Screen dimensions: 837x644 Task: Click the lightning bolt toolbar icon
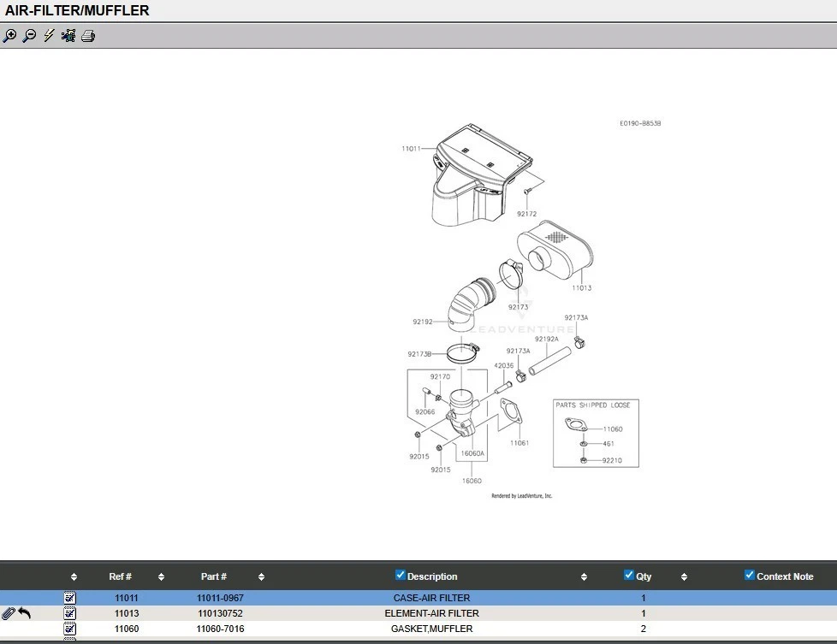point(49,36)
